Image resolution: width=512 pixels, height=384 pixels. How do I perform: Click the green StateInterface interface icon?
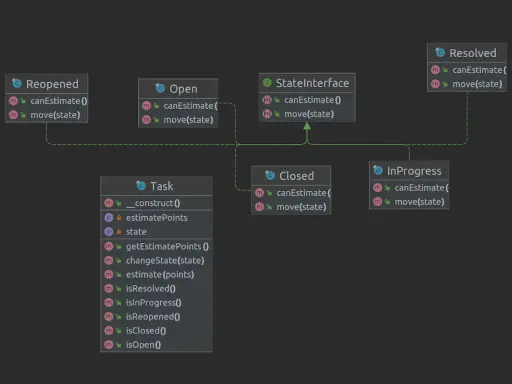267,82
